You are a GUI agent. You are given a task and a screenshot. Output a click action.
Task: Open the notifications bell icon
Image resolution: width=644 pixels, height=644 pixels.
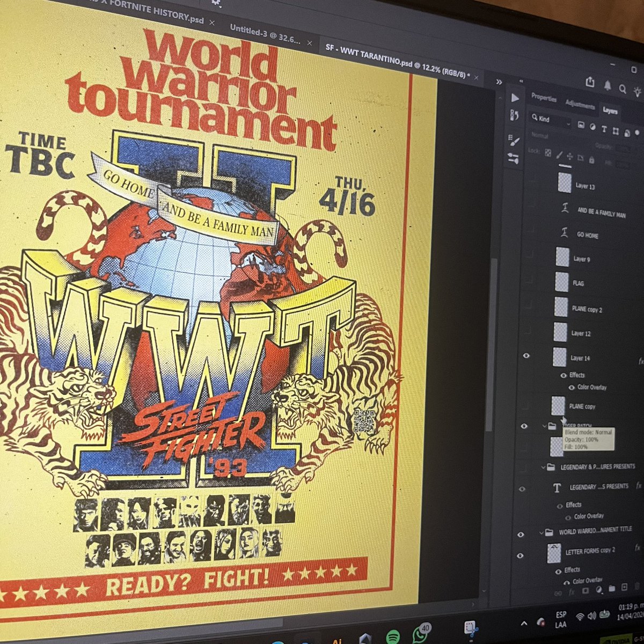point(608,85)
